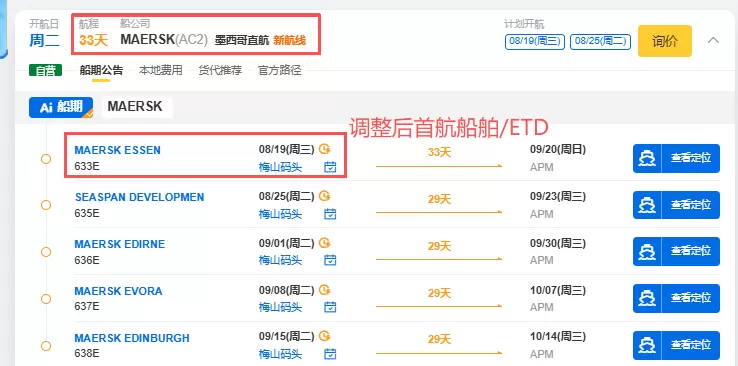Open calendar icon in MAERSK ESSEN row

pyautogui.click(x=330, y=167)
